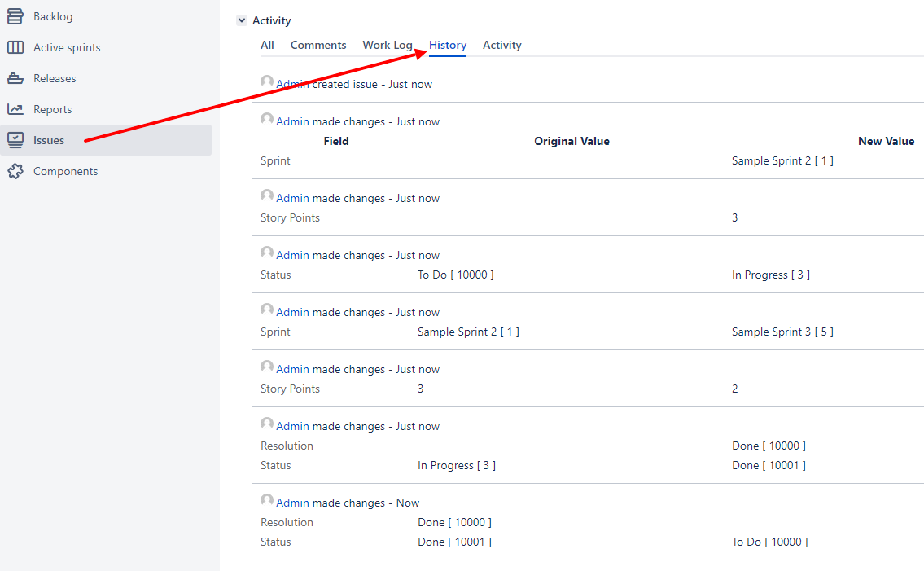Click the Components puzzle icon
The height and width of the screenshot is (571, 924).
tap(15, 171)
